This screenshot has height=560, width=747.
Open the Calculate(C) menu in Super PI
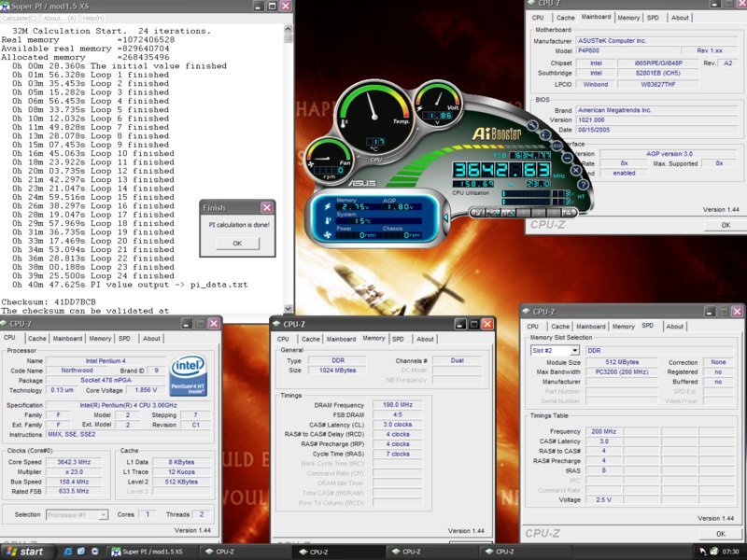point(19,18)
